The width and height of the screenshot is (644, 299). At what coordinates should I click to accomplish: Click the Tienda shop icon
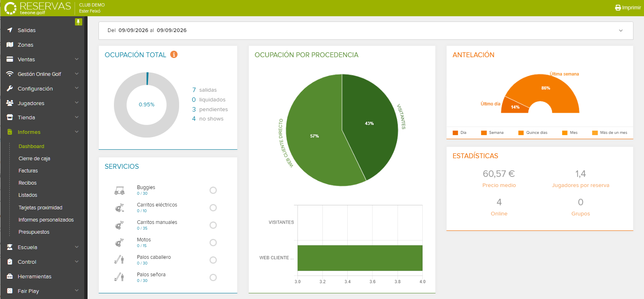pos(10,117)
